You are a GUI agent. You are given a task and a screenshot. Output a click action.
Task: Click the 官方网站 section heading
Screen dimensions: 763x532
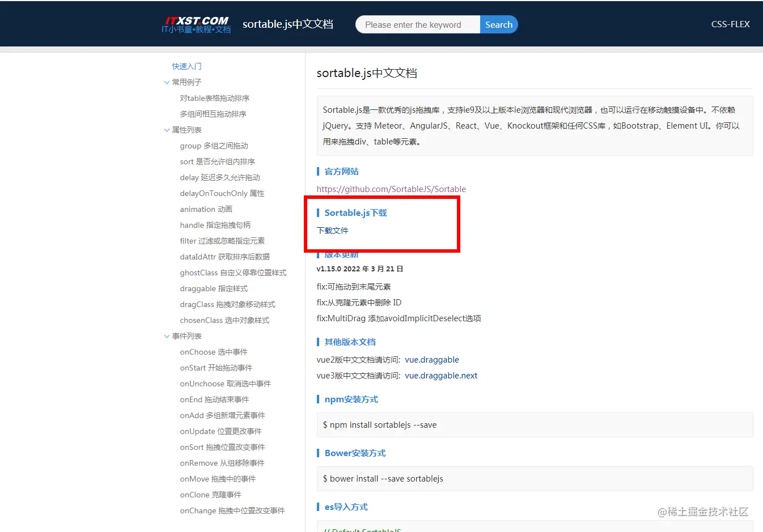tap(341, 172)
